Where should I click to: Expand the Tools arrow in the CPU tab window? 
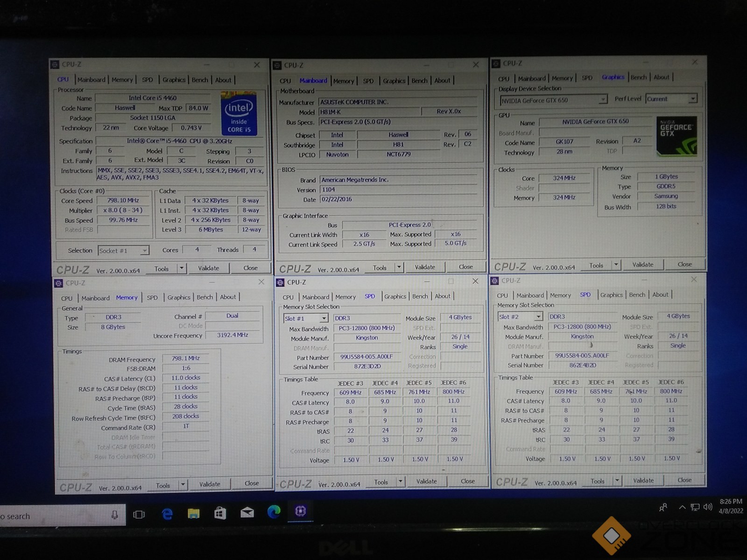pyautogui.click(x=182, y=268)
